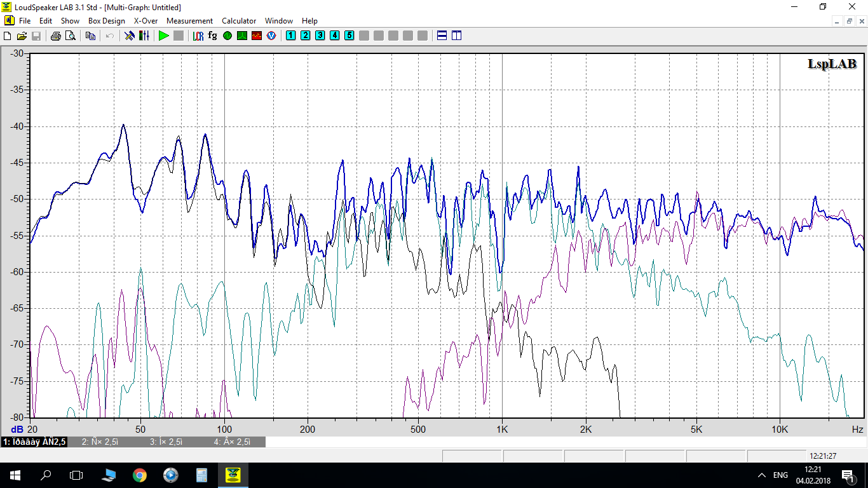Viewport: 868px width, 488px height.
Task: Select legend entry 2 curve label
Action: pos(100,442)
